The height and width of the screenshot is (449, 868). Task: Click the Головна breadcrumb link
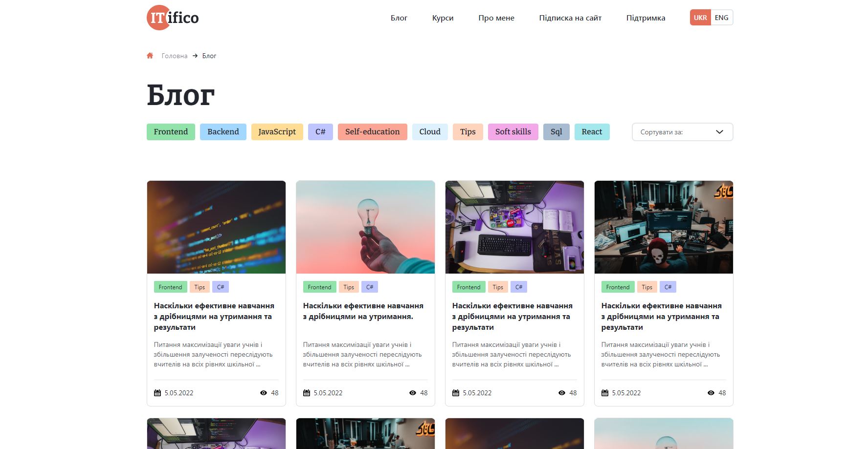175,56
